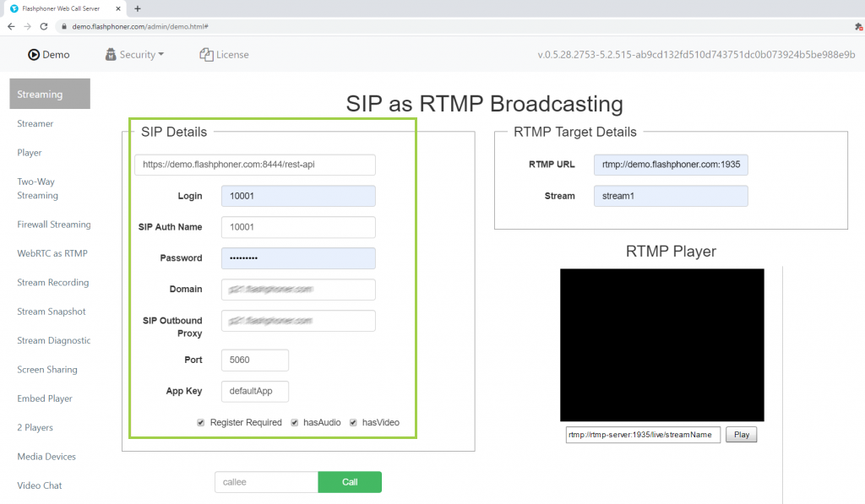This screenshot has height=504, width=865.
Task: Open the Stream Snapshot demo
Action: click(52, 312)
